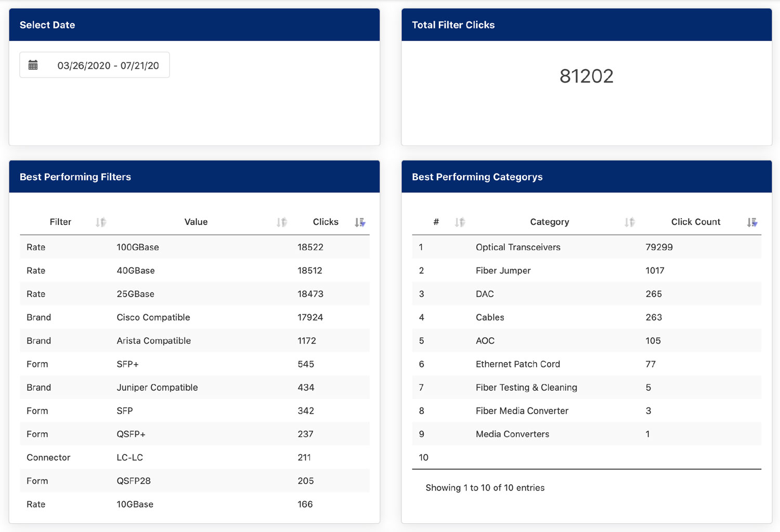Select the SFP value cell with 342 clicks
This screenshot has width=780, height=532.
pyautogui.click(x=125, y=411)
